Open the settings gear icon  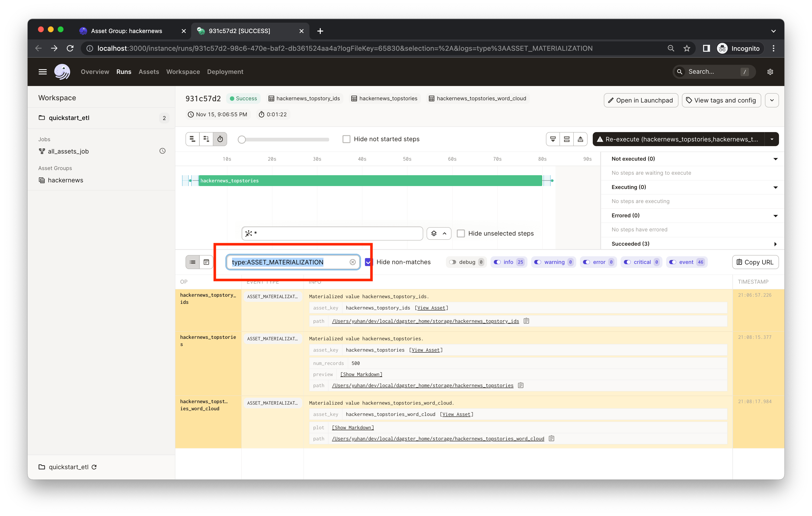point(770,72)
